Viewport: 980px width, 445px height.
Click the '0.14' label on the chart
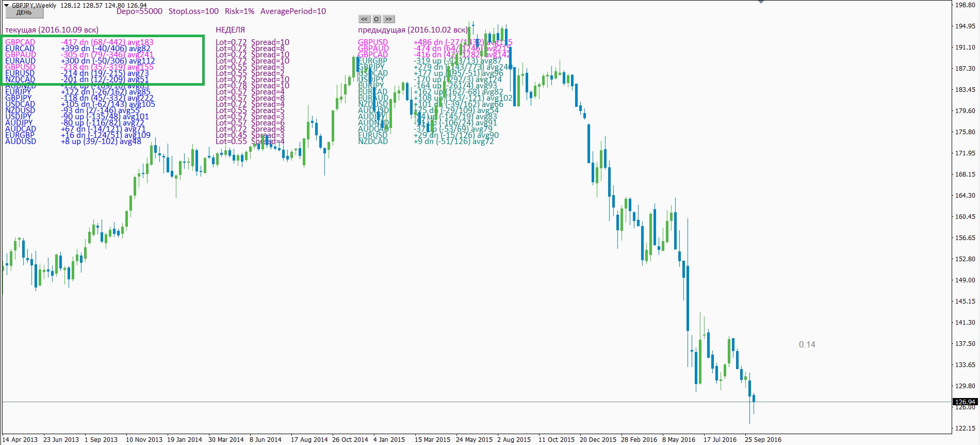pyautogui.click(x=807, y=344)
